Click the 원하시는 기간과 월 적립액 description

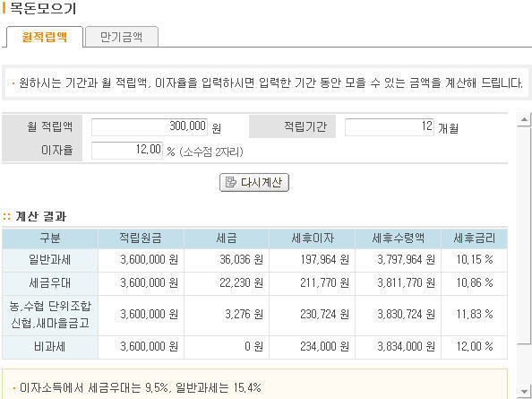[x=270, y=82]
